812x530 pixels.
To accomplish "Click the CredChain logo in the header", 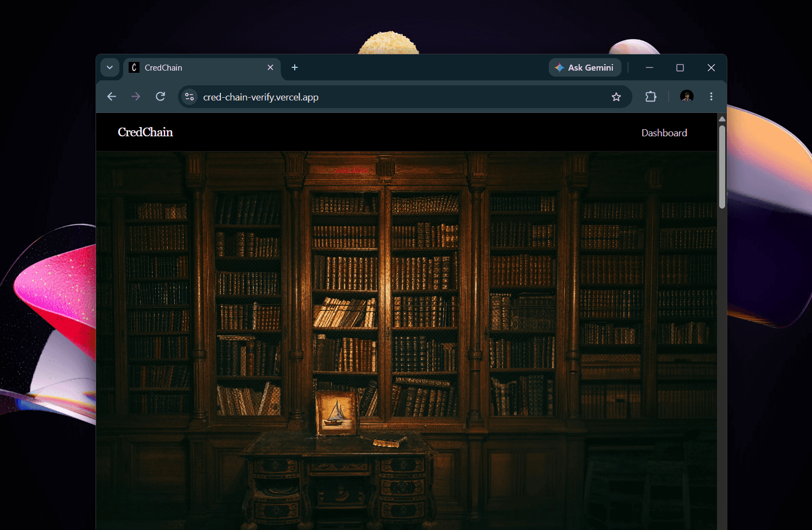I will click(145, 132).
